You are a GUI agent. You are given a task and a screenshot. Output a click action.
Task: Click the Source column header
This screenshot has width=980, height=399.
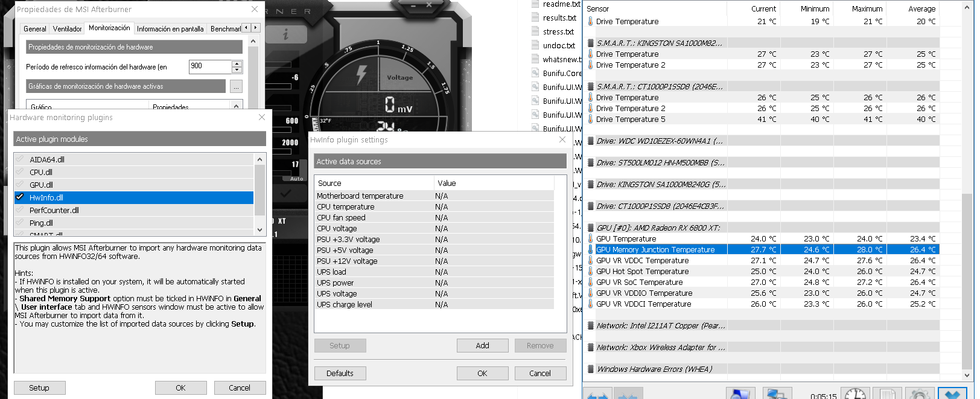pyautogui.click(x=374, y=183)
